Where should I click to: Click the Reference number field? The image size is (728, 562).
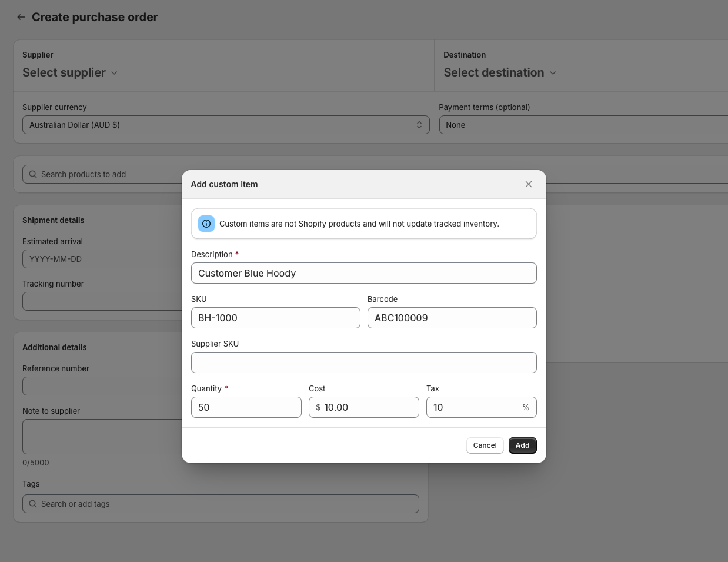click(x=102, y=386)
